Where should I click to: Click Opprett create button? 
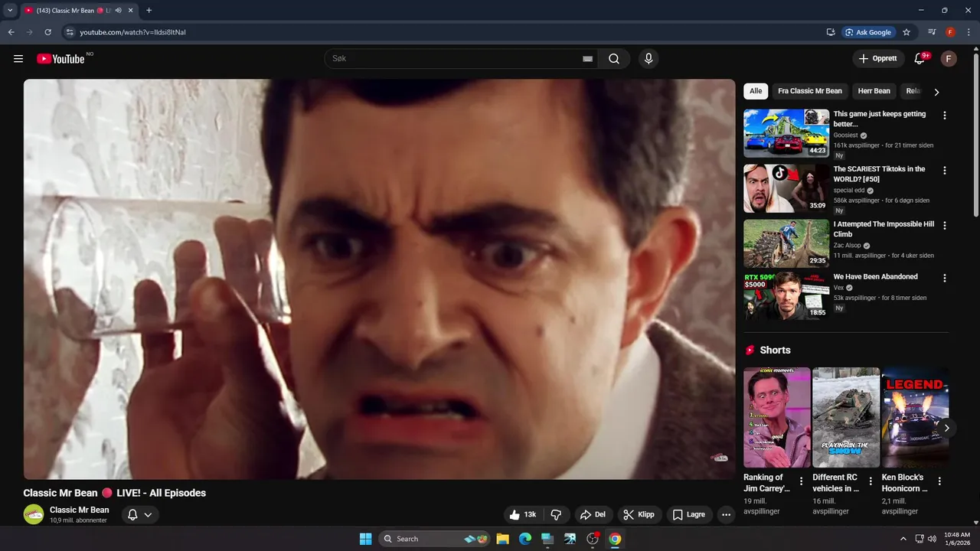[x=878, y=59]
